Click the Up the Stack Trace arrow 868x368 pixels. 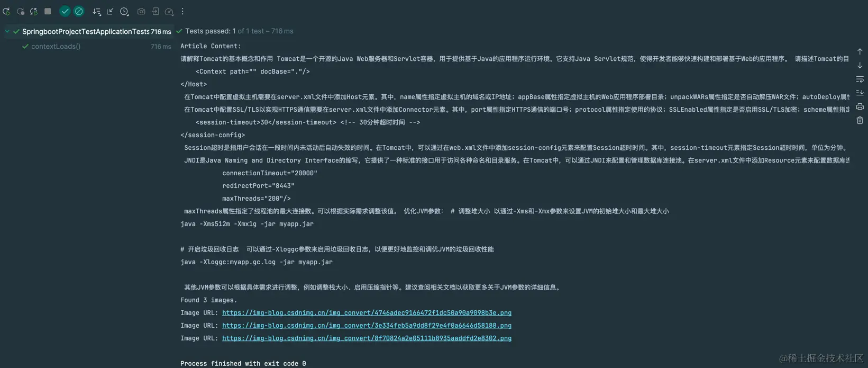pyautogui.click(x=860, y=51)
